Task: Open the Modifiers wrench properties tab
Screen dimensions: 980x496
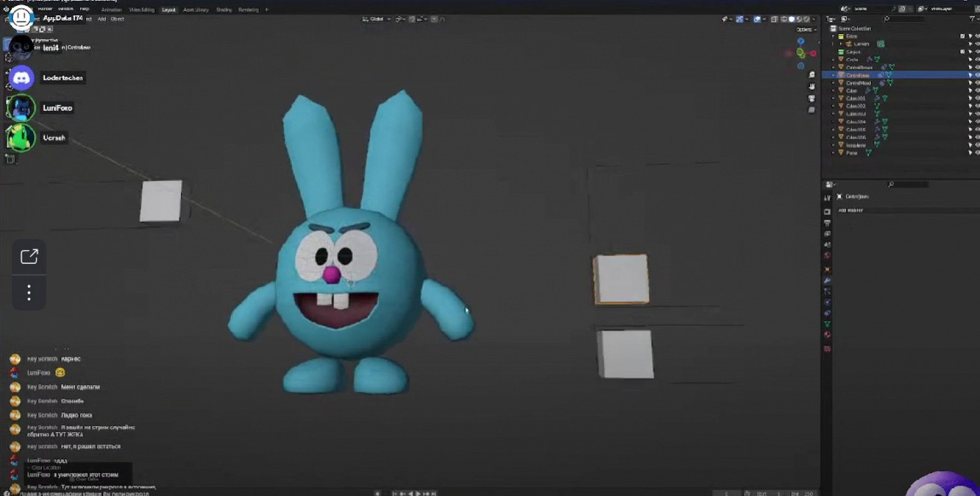Action: tap(827, 280)
